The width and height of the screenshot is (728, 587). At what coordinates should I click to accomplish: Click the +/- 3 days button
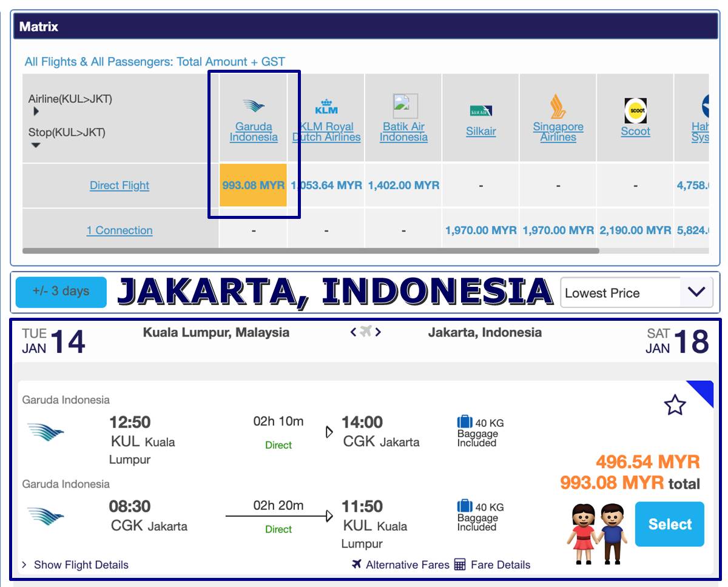click(x=61, y=292)
